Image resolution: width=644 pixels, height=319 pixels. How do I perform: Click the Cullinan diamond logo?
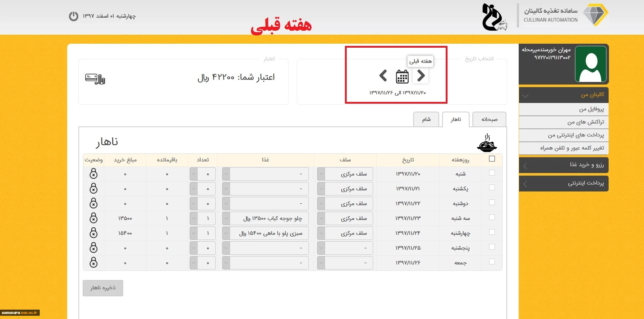[x=595, y=15]
